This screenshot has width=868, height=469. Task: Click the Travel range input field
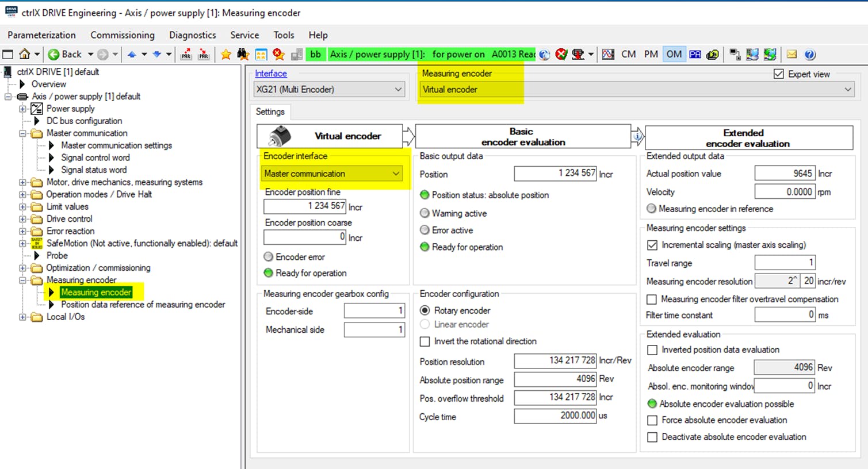(x=784, y=263)
